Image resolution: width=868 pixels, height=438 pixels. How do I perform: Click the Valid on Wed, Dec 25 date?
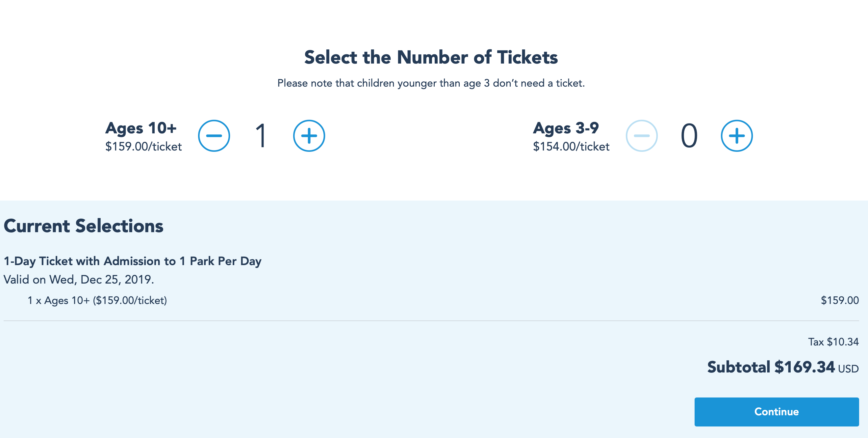[x=79, y=280]
